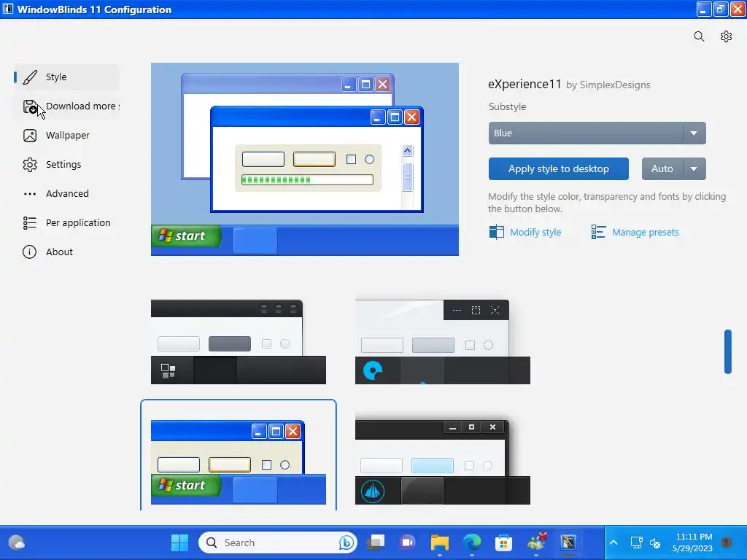Select the style thumbnail with blue circle logo
The image size is (747, 560).
point(443,342)
